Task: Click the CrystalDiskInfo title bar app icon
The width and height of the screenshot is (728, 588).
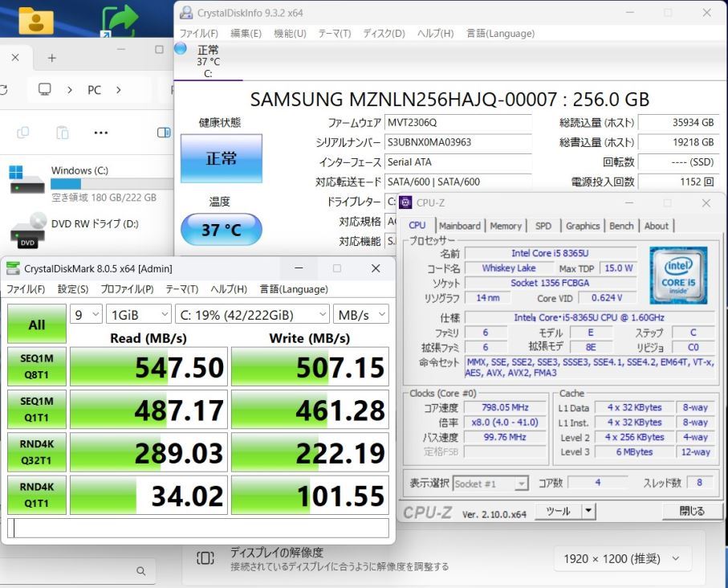Action: 186,13
